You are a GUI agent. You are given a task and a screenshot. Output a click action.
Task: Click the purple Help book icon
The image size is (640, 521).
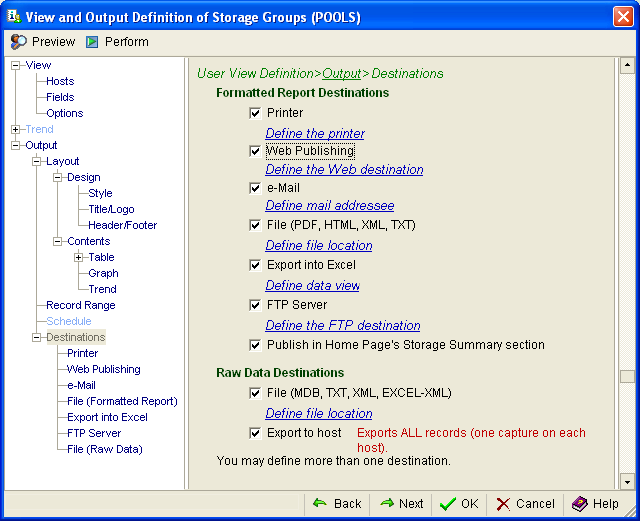[x=580, y=504]
